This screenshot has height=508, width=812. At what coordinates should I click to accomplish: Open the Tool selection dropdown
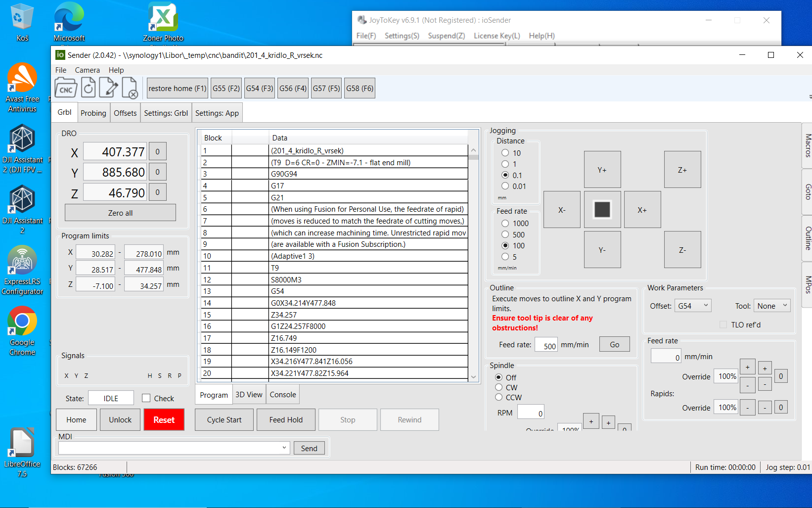point(771,306)
